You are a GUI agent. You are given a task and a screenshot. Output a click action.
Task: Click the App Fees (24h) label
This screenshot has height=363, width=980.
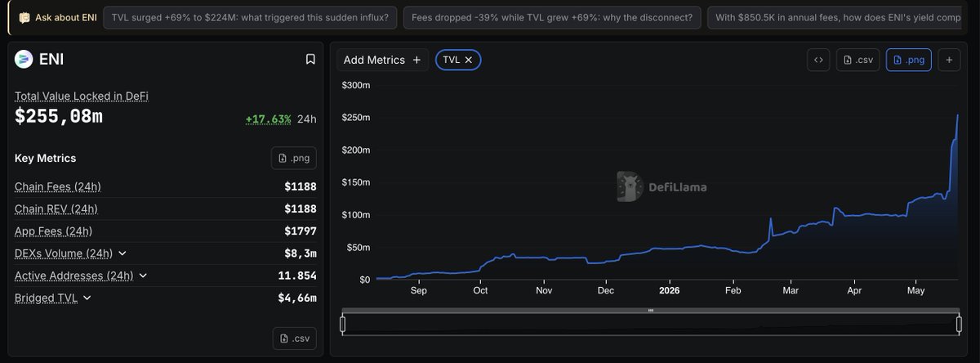53,231
